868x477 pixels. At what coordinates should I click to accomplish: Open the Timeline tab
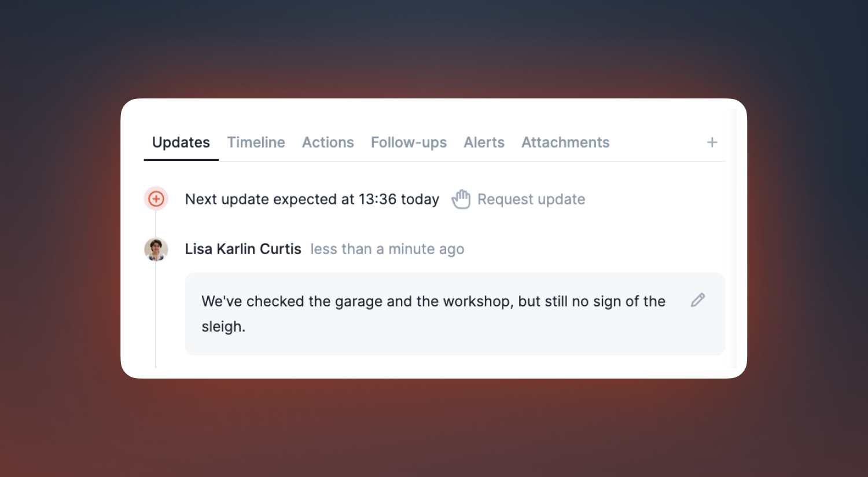256,142
